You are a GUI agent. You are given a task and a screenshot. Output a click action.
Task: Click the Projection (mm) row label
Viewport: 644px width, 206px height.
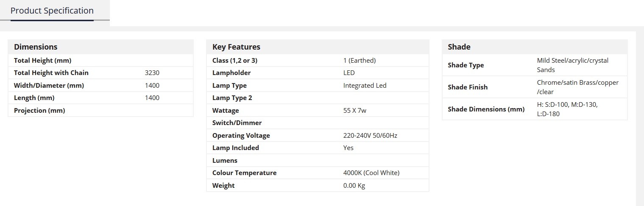(x=39, y=111)
